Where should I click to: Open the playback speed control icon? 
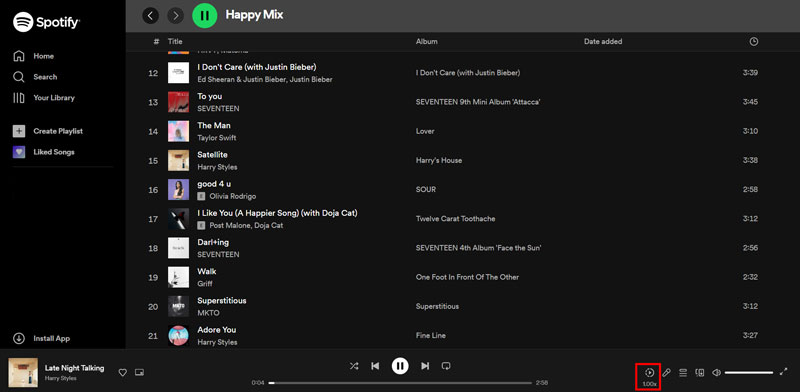point(649,373)
